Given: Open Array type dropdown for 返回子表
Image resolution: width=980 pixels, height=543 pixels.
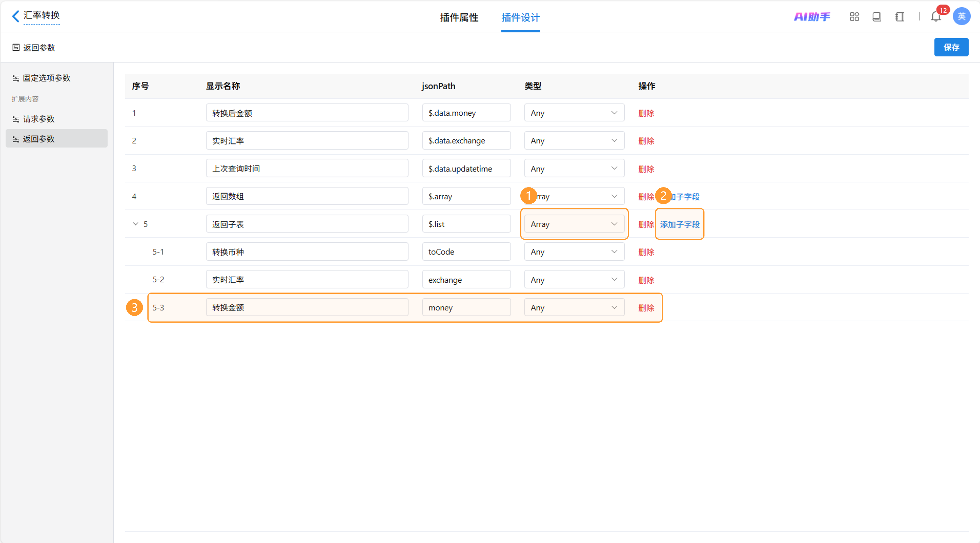Looking at the screenshot, I should pyautogui.click(x=574, y=224).
